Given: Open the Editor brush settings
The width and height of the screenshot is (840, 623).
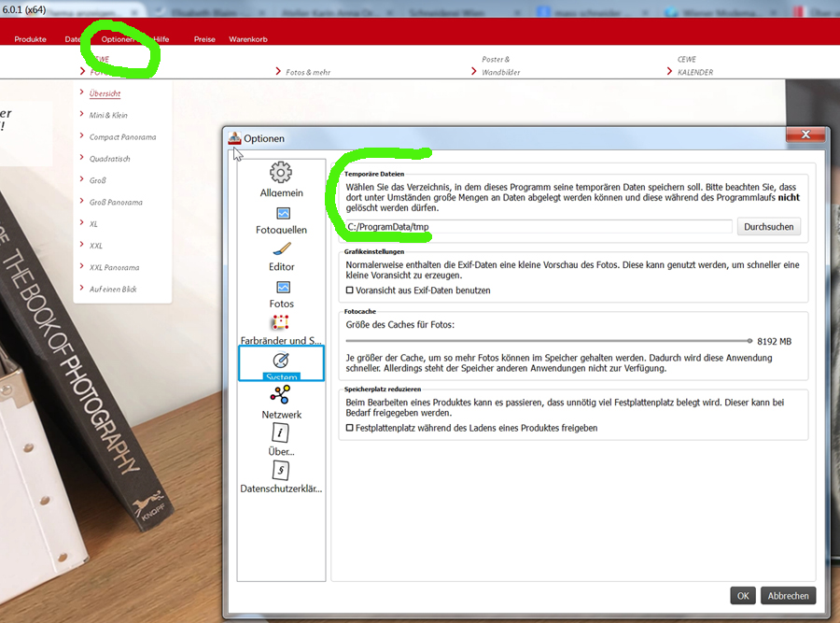Looking at the screenshot, I should pos(282,249).
